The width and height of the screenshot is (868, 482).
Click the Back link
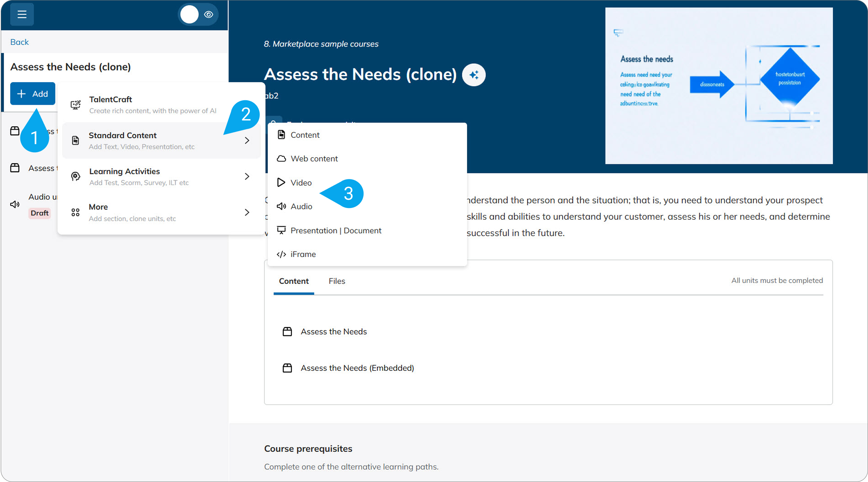tap(19, 42)
